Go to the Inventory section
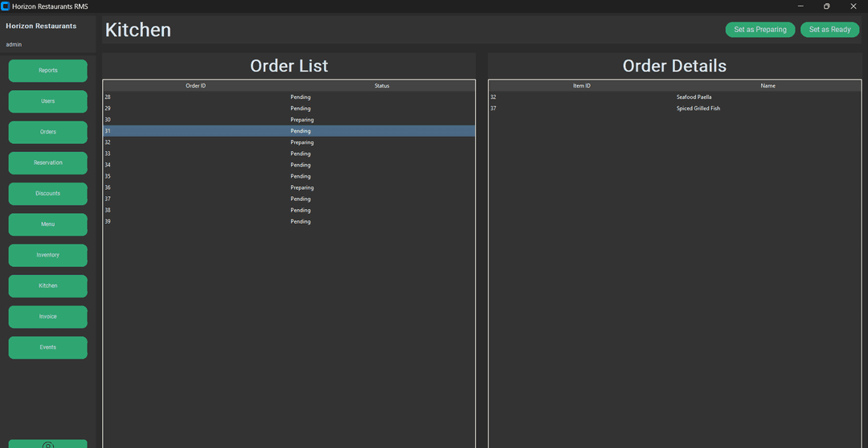 click(x=47, y=255)
